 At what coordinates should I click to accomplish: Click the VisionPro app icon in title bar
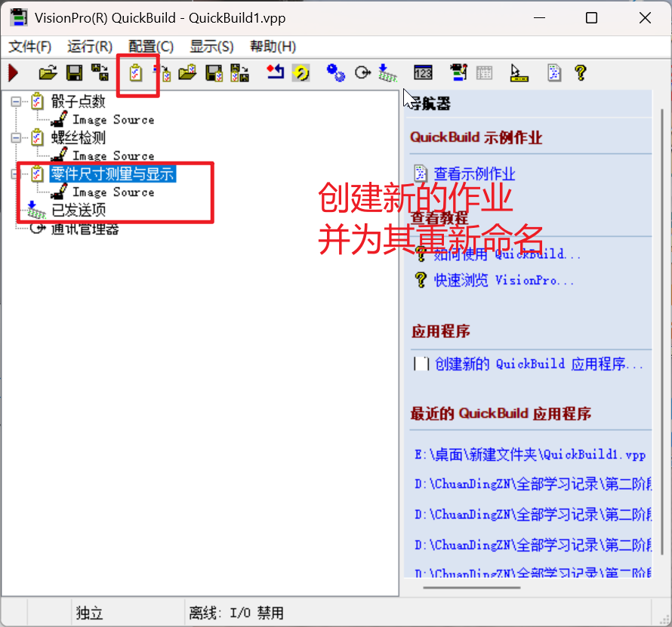click(18, 17)
